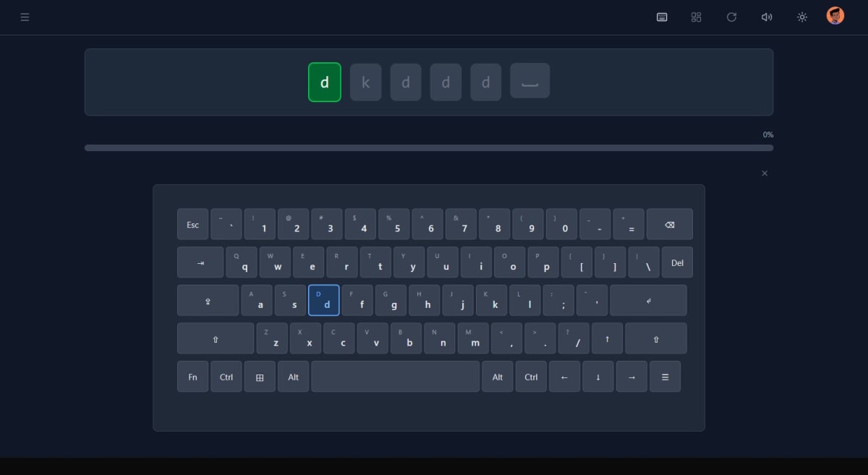
Task: Open your profile avatar
Action: coord(835,14)
